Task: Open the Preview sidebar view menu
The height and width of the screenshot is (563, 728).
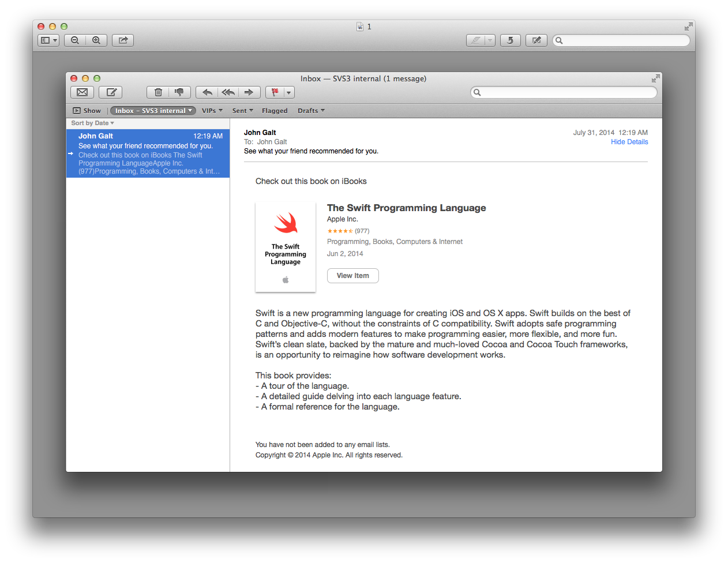Action: click(48, 40)
